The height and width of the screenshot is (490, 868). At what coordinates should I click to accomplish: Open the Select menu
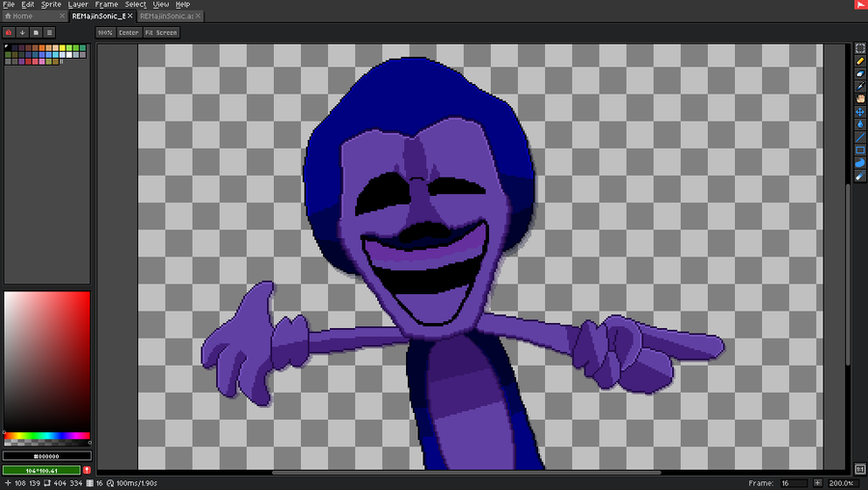(x=135, y=5)
